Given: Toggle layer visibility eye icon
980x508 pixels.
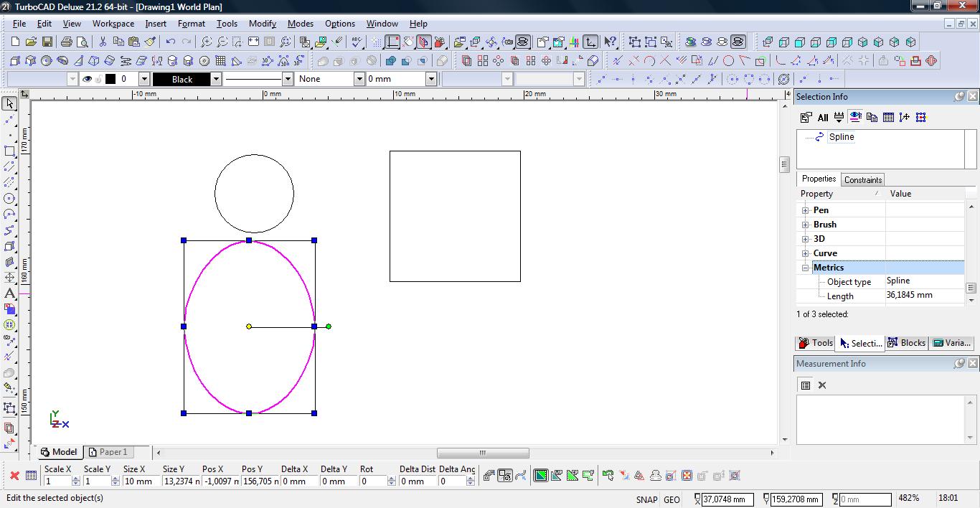Looking at the screenshot, I should pyautogui.click(x=87, y=79).
